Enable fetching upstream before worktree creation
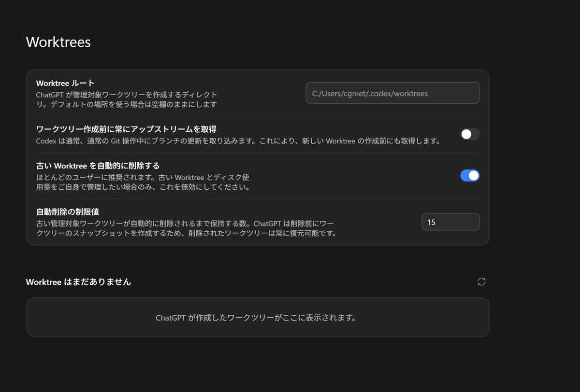The image size is (580, 392). 470,134
